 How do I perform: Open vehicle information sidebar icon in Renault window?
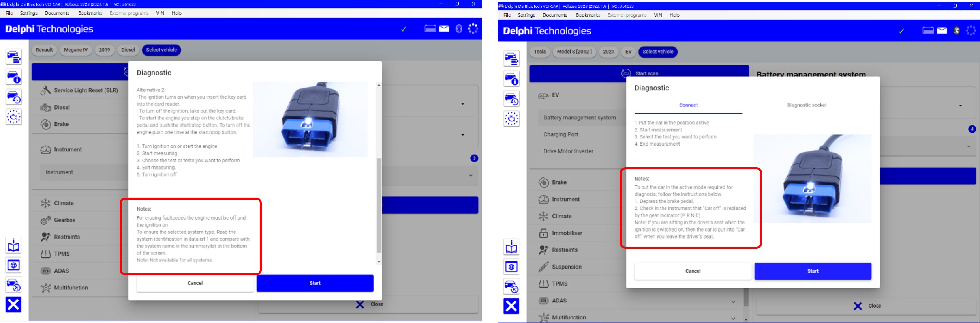click(13, 77)
